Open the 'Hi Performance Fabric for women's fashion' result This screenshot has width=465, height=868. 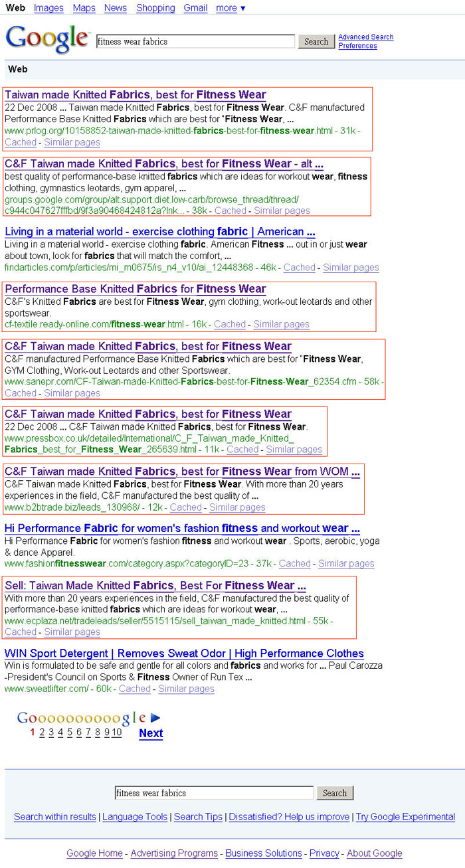[x=182, y=529]
